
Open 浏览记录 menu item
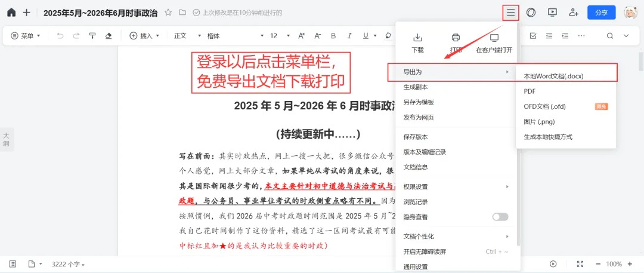click(x=456, y=202)
